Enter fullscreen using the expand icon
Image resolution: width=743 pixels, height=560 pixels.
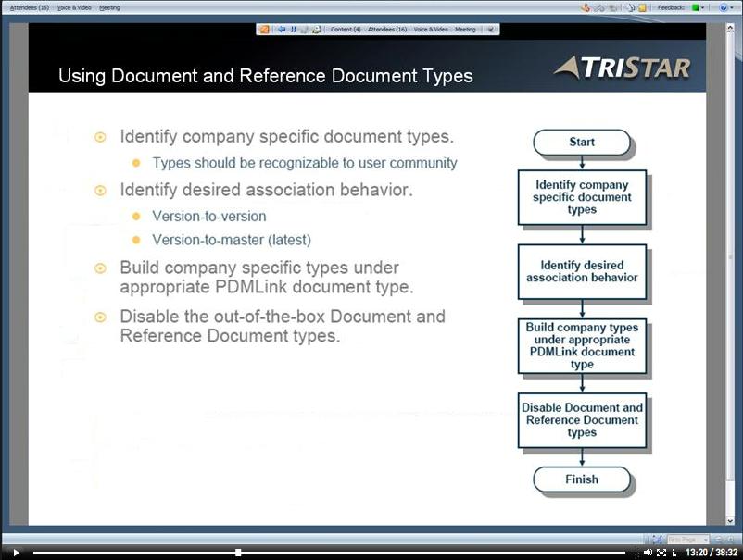click(661, 553)
